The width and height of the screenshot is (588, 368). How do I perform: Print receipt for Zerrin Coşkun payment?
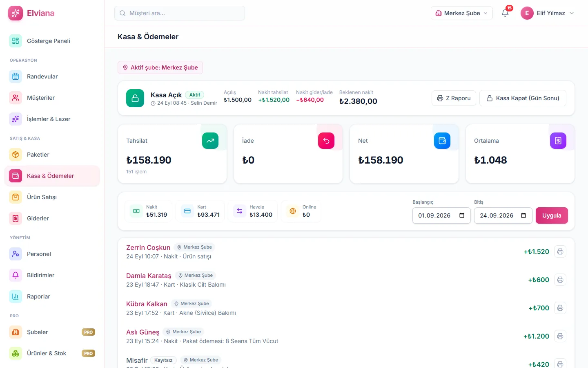(560, 251)
